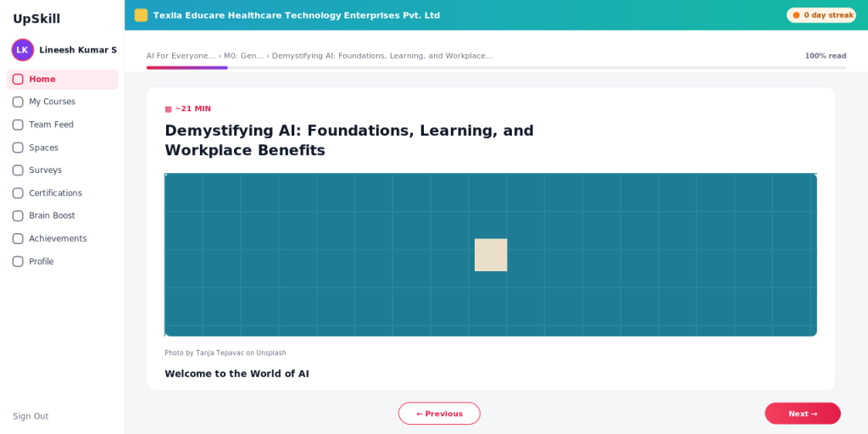Click the teal lesson cover image
This screenshot has height=434, width=868.
491,254
